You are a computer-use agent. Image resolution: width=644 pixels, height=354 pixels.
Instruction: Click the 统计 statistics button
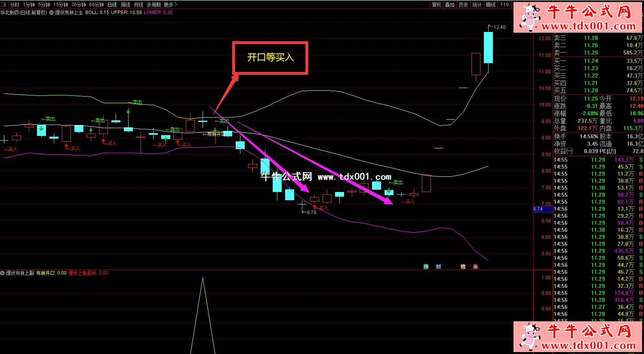(x=477, y=5)
